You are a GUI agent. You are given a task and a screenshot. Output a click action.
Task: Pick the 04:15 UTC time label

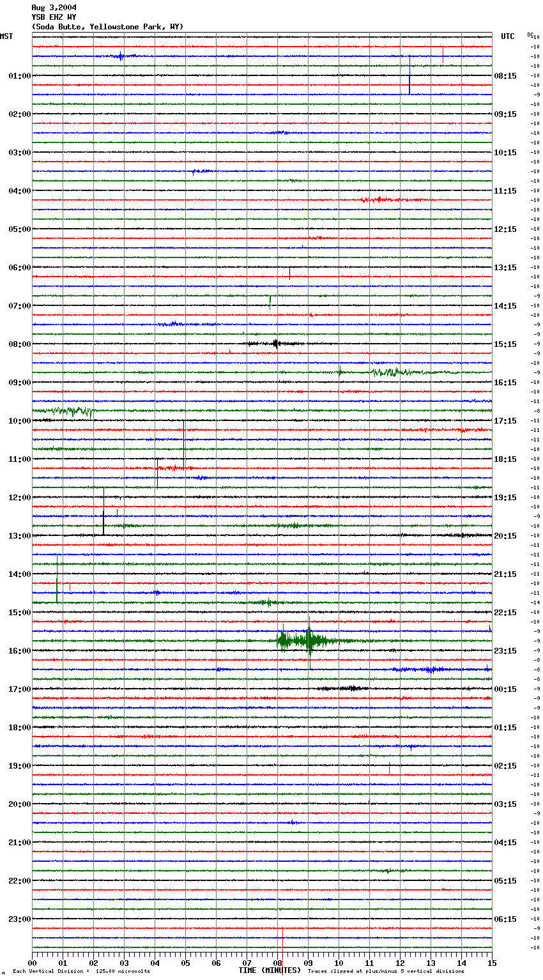point(505,843)
